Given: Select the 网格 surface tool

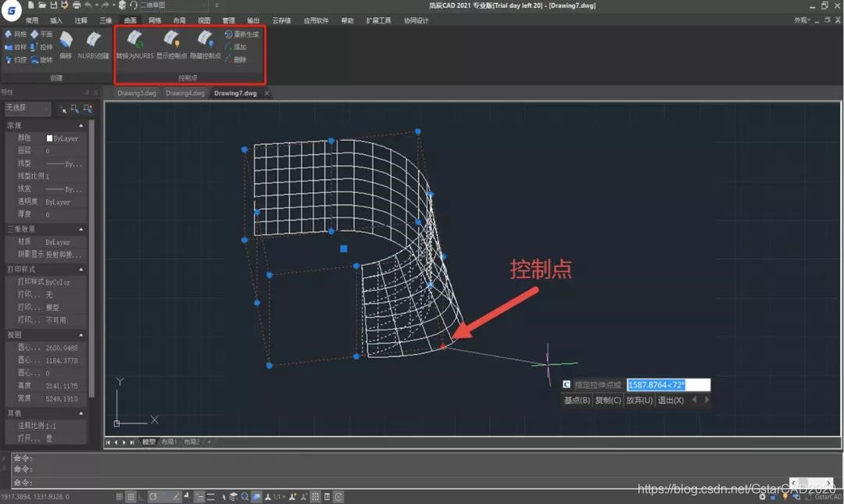Looking at the screenshot, I should tap(15, 34).
